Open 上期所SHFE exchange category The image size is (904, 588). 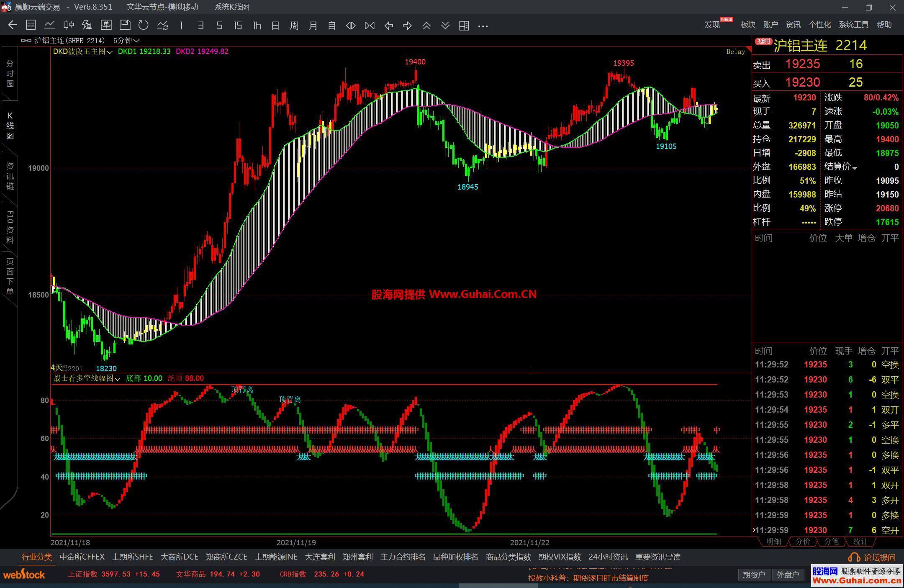click(x=133, y=557)
